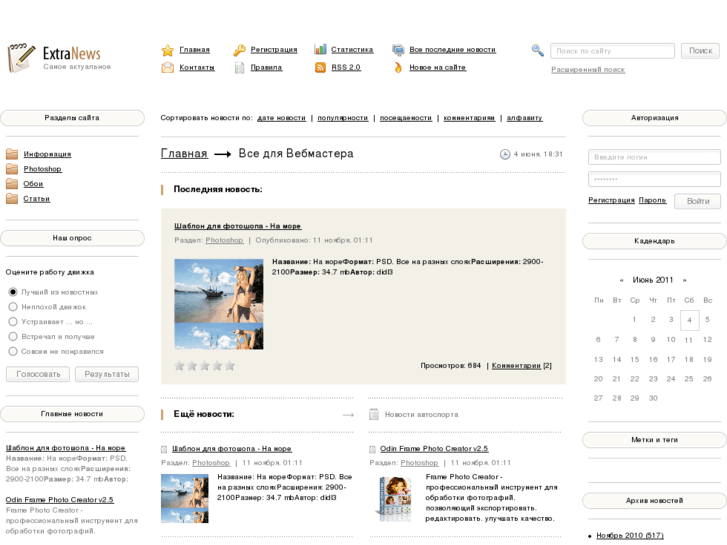Open the beach photo thumbnail in latest news
The height and width of the screenshot is (545, 727).
[x=219, y=304]
